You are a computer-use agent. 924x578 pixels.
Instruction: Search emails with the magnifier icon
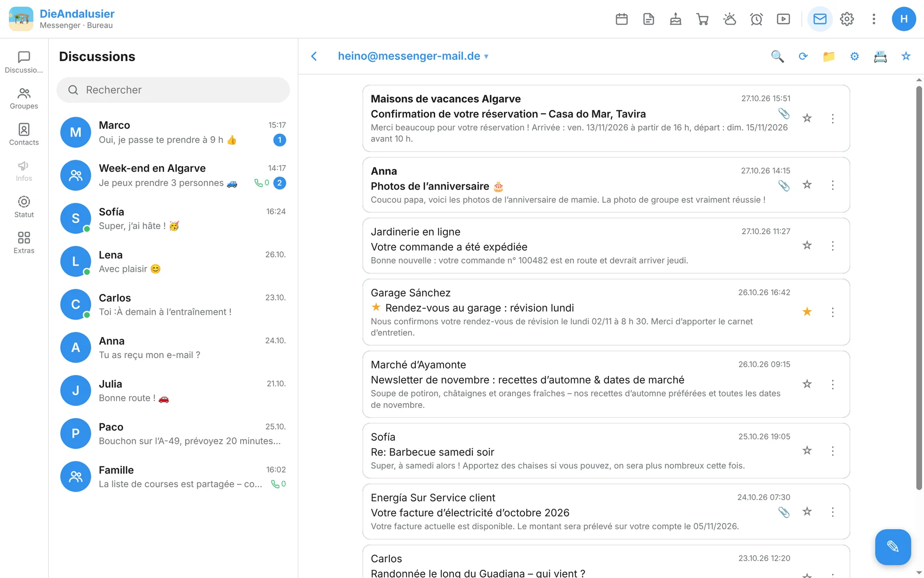point(778,57)
